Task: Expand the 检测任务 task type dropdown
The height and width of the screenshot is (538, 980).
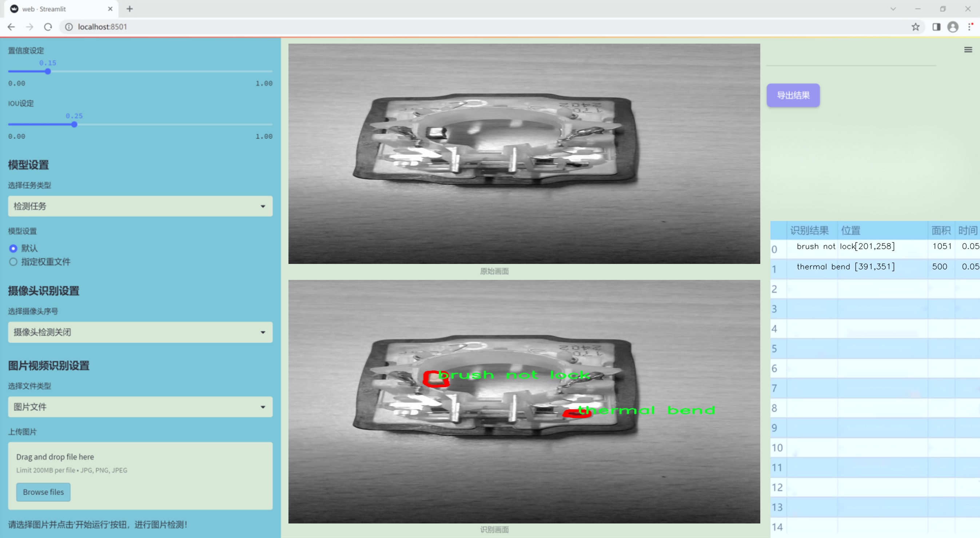Action: coord(140,206)
